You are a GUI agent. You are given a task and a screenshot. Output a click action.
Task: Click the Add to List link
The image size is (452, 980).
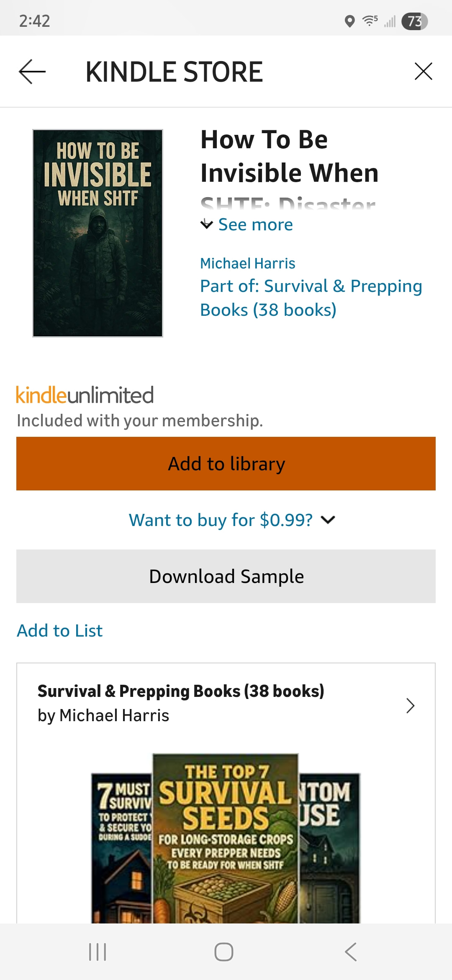tap(60, 631)
